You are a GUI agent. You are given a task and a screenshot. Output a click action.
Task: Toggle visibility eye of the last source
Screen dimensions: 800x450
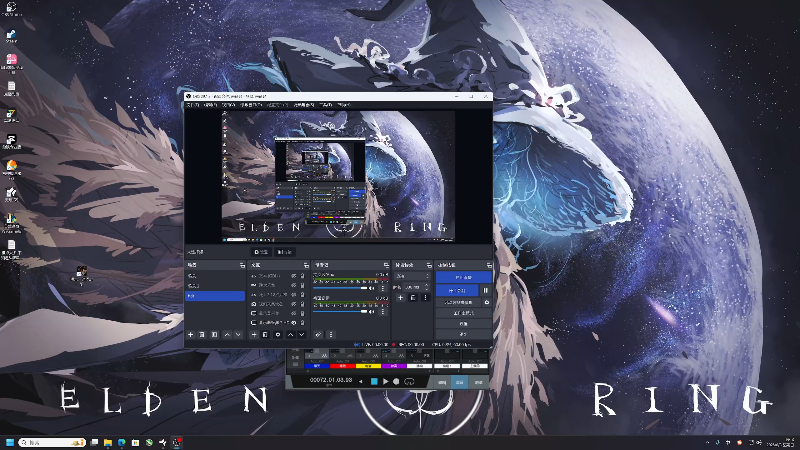tap(294, 322)
